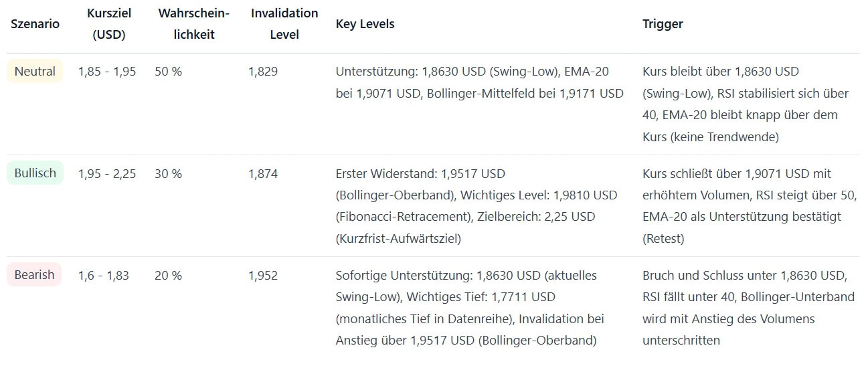Image resolution: width=868 pixels, height=368 pixels.
Task: Click the 1,874 invalidation level value
Action: 262,174
